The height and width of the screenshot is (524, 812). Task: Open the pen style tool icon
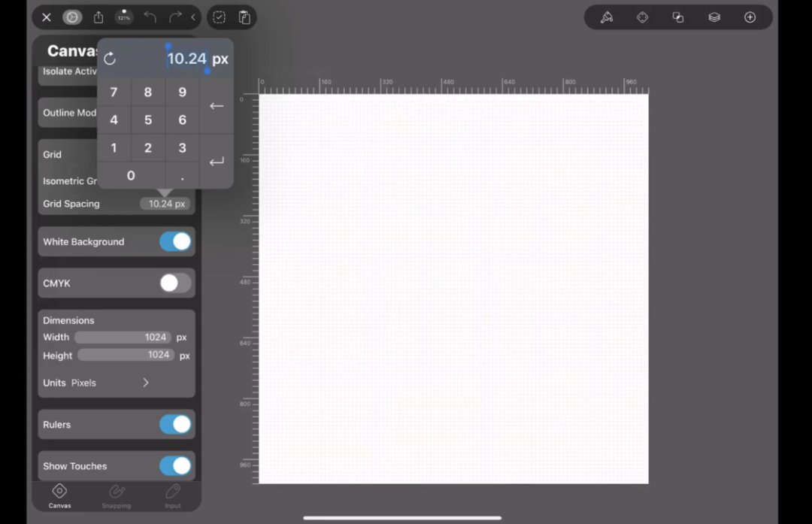[x=607, y=17]
